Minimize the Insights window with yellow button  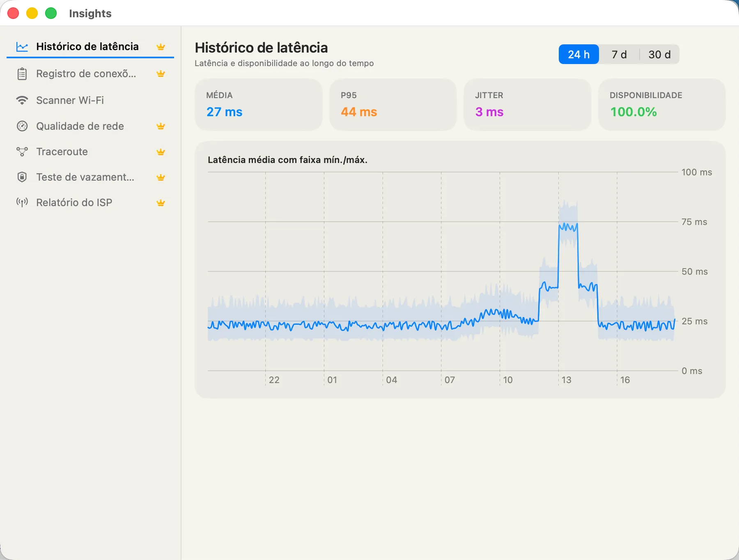(x=32, y=13)
